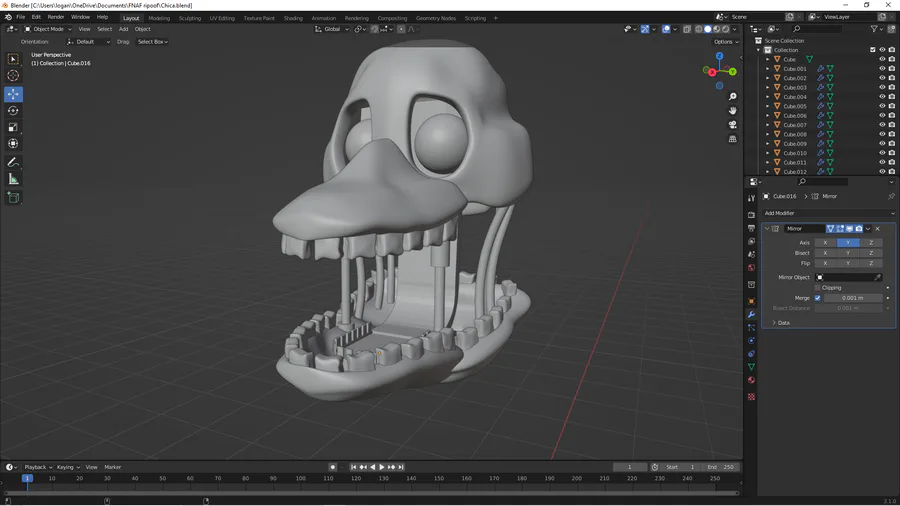Open the Render properties tab

click(x=751, y=215)
